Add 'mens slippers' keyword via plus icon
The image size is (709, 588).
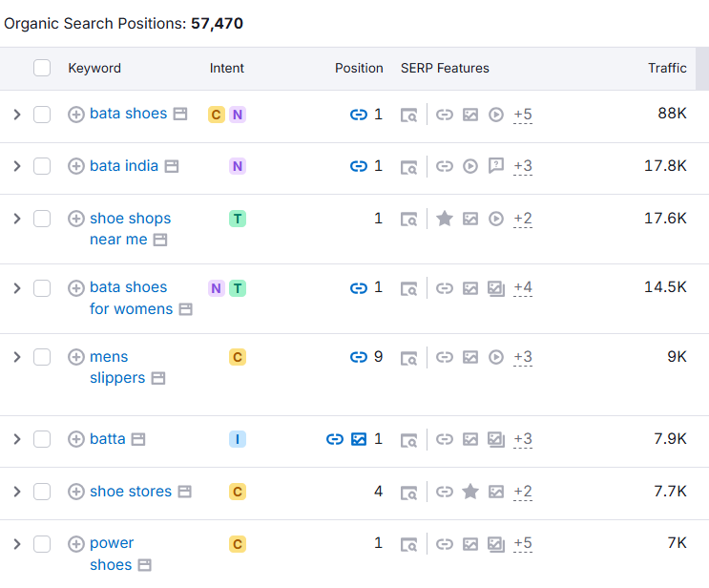point(76,357)
